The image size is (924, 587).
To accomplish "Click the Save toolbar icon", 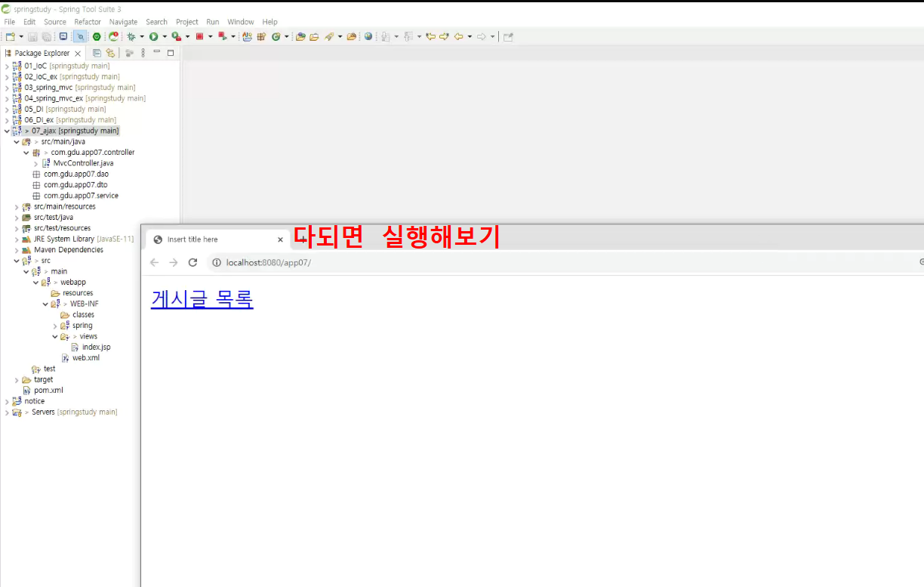I will (32, 36).
